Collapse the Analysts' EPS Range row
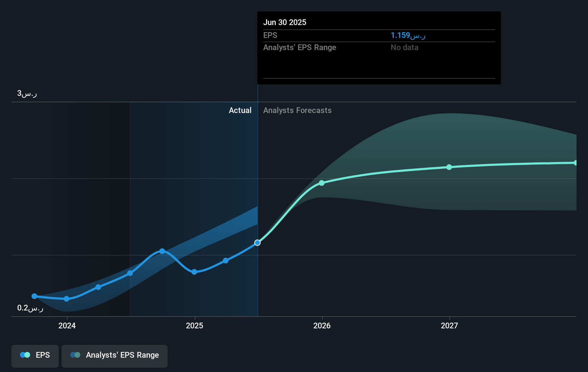The width and height of the screenshot is (588, 372). pyautogui.click(x=300, y=47)
